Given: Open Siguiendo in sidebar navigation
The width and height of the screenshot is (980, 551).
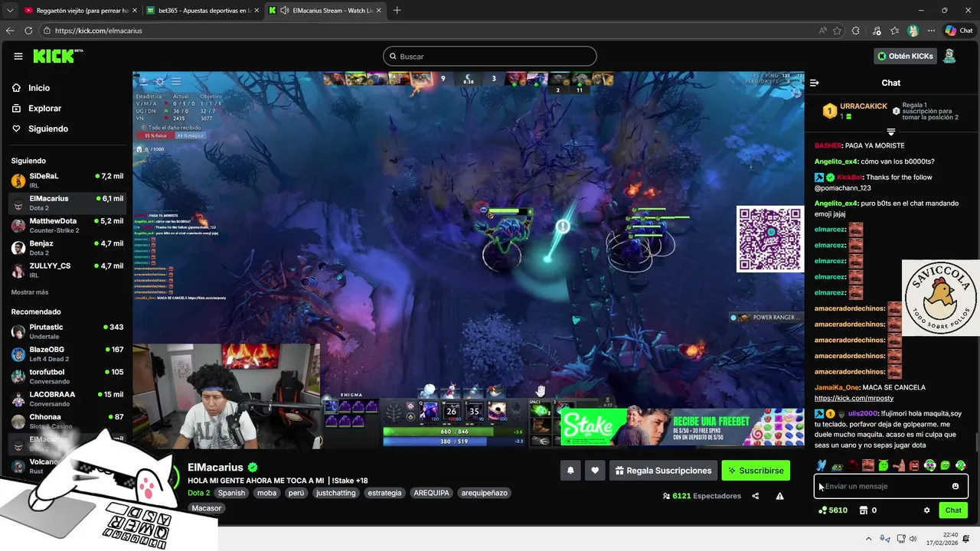Looking at the screenshot, I should coord(41,129).
